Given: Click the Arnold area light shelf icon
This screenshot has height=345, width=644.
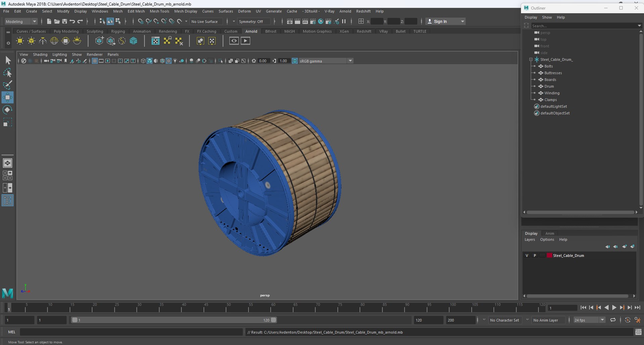Looking at the screenshot, I should click(x=20, y=41).
